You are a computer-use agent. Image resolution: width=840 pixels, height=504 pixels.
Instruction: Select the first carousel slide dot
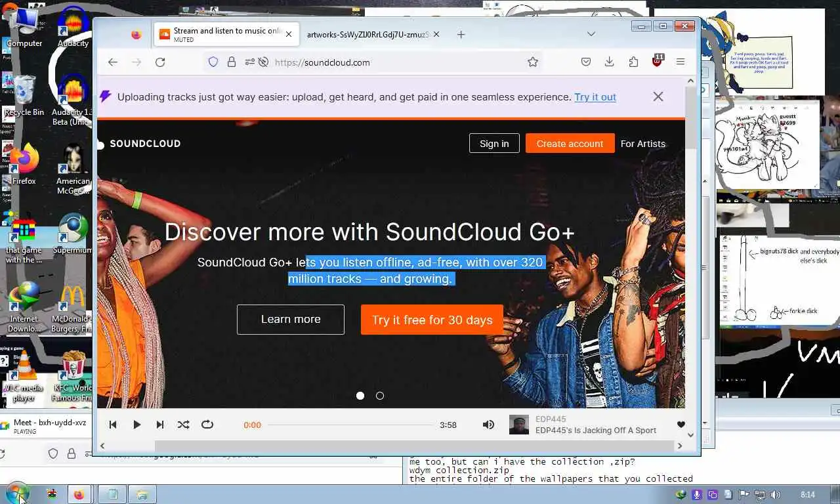pos(360,396)
